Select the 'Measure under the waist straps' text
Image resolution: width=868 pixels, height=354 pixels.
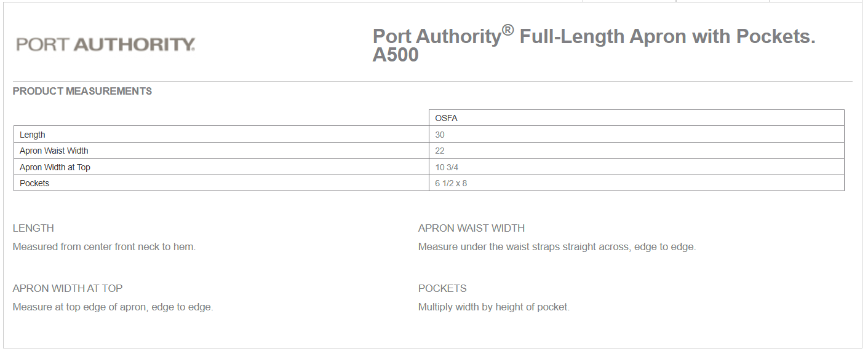coord(557,247)
